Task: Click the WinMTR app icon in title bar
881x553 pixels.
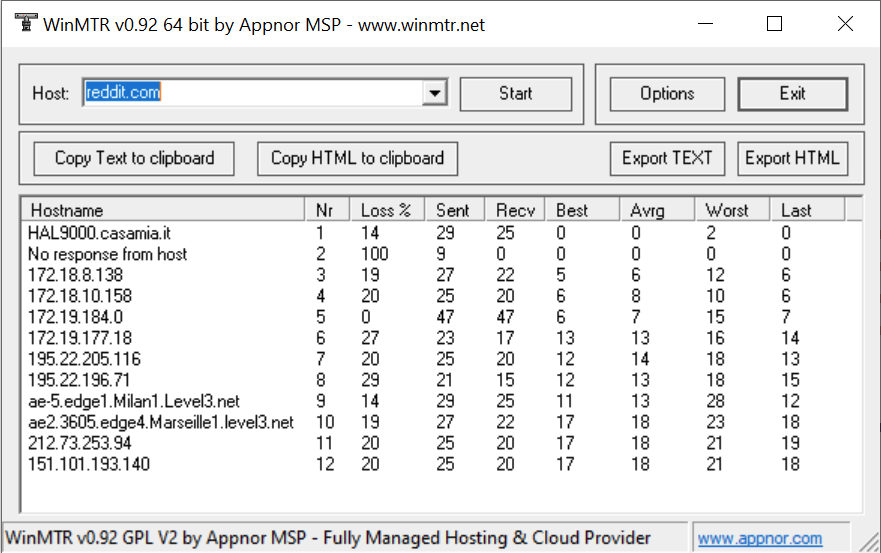Action: [25, 24]
